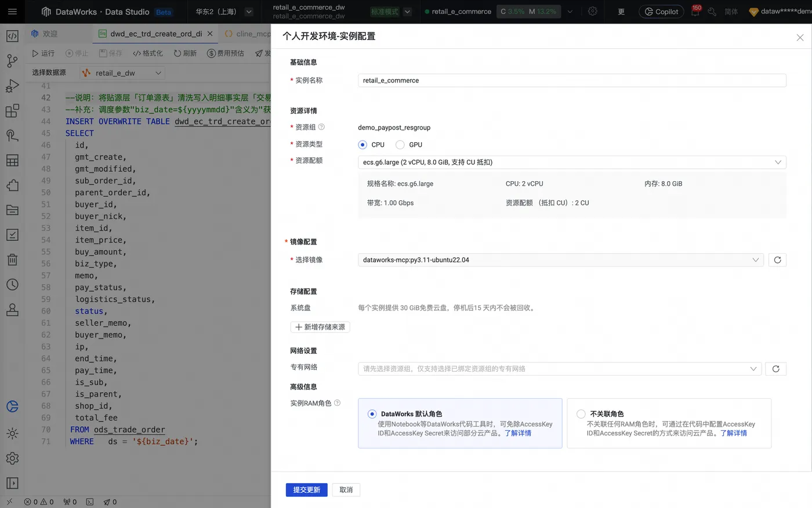Switch to the 欢迎 tab

pyautogui.click(x=45, y=34)
